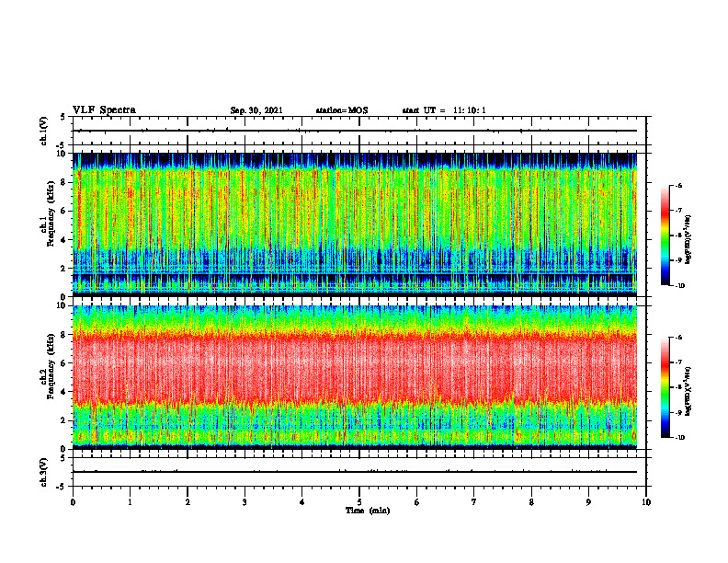Click the ch.2 spectrogram plot area
Viewport: 728px width, 563px height.
point(355,377)
